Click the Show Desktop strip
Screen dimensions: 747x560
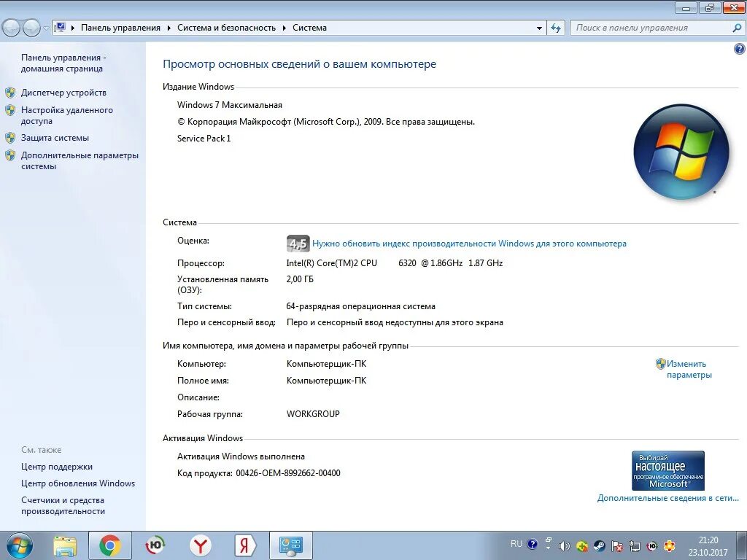741,545
